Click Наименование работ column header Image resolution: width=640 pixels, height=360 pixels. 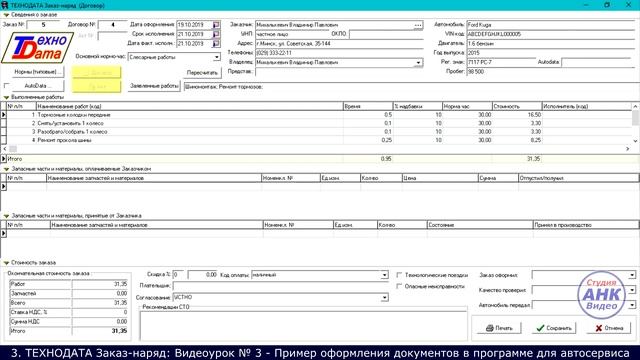click(190, 106)
